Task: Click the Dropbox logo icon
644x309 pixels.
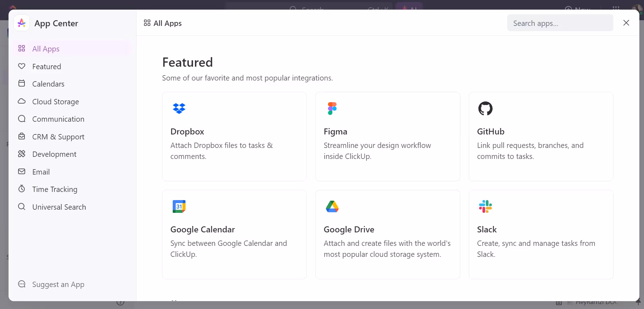Action: (179, 108)
